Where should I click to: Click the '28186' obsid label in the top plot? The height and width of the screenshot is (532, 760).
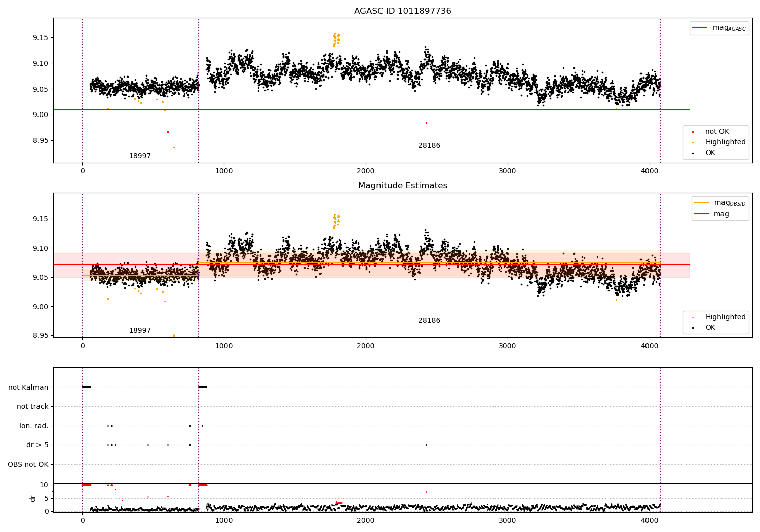pos(429,146)
